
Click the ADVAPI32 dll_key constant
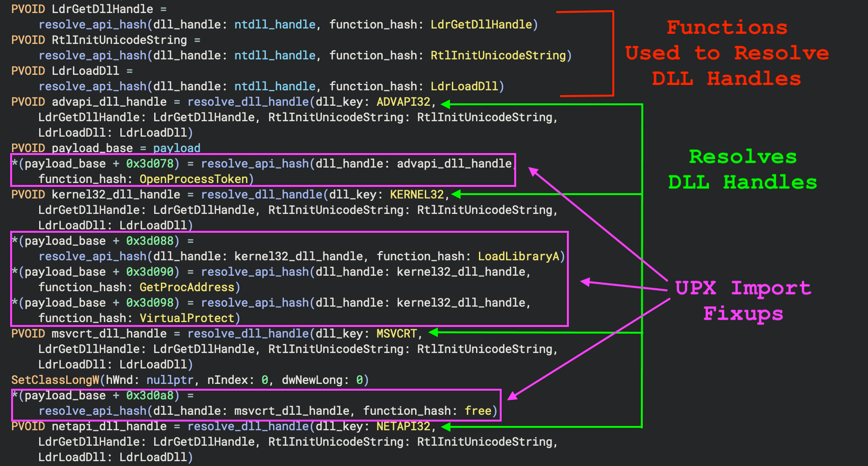click(403, 102)
